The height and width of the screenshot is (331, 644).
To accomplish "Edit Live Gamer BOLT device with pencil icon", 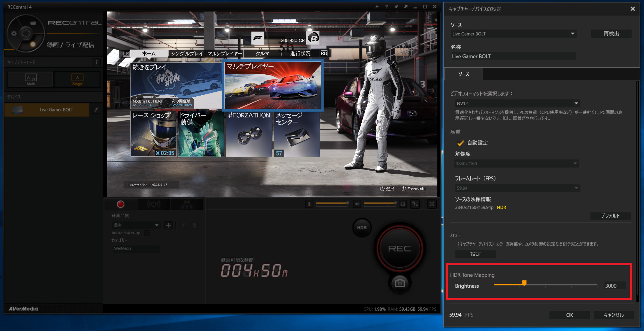I will (x=96, y=110).
